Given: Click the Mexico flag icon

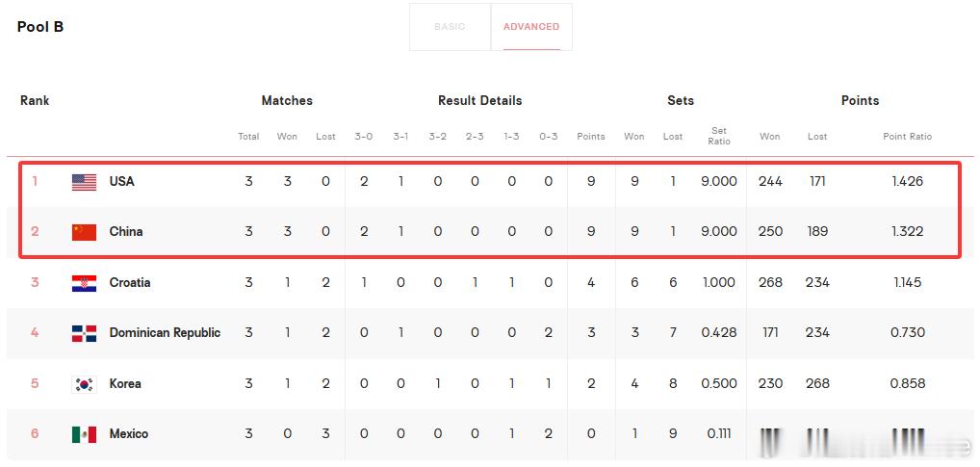Looking at the screenshot, I should coord(84,434).
